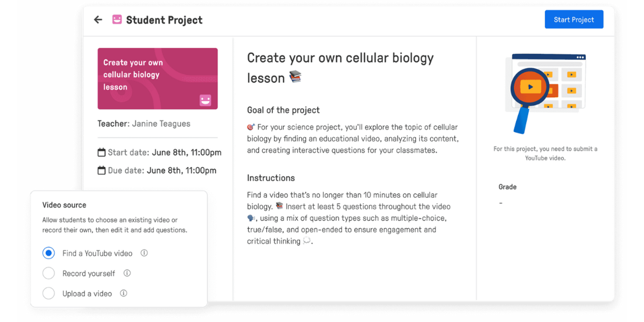
Task: Click the teacher name Janine Teagues
Action: [161, 123]
